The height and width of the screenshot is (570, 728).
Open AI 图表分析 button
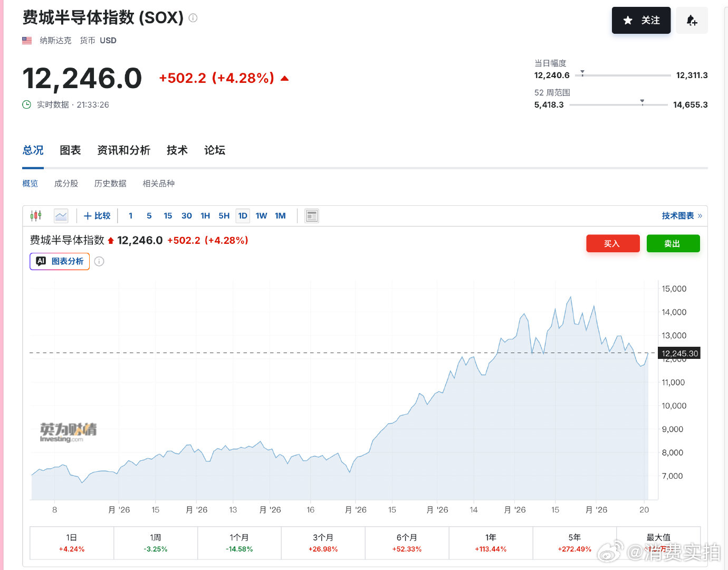(x=60, y=261)
